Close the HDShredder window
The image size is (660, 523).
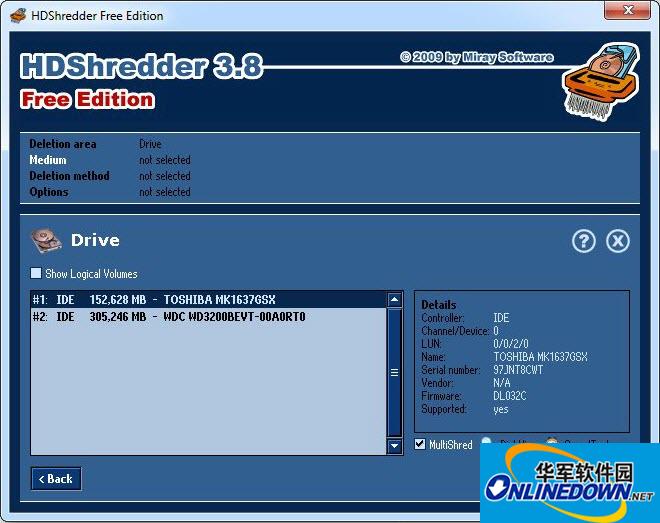click(627, 10)
